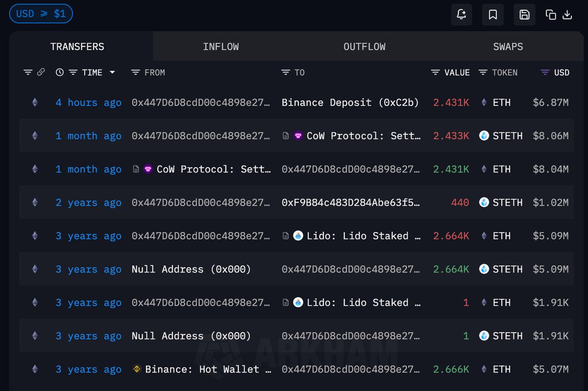Open the TO column filter
Image resolution: width=588 pixels, height=391 pixels.
coord(286,73)
